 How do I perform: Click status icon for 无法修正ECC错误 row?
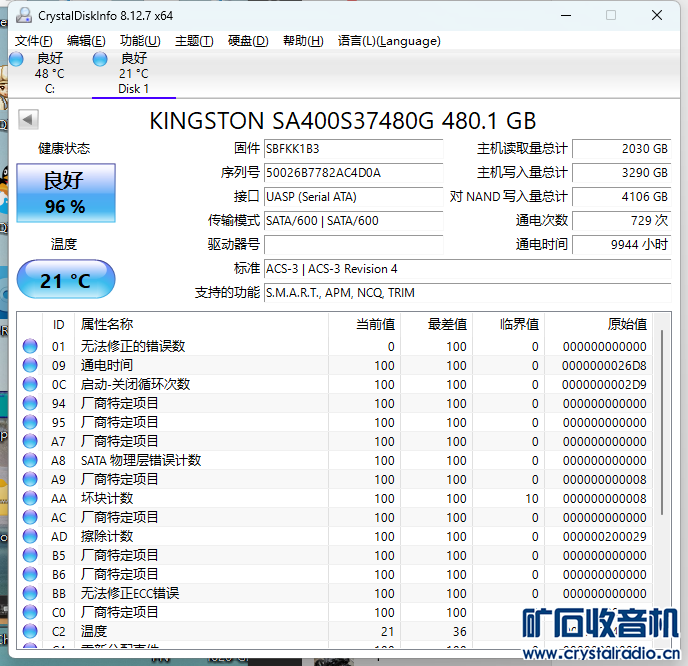click(x=30, y=594)
